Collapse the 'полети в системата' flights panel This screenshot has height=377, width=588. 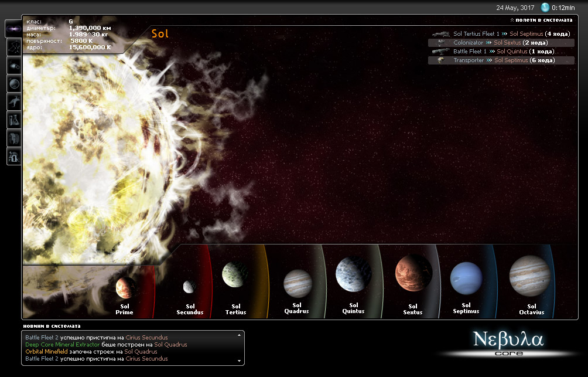pos(541,20)
